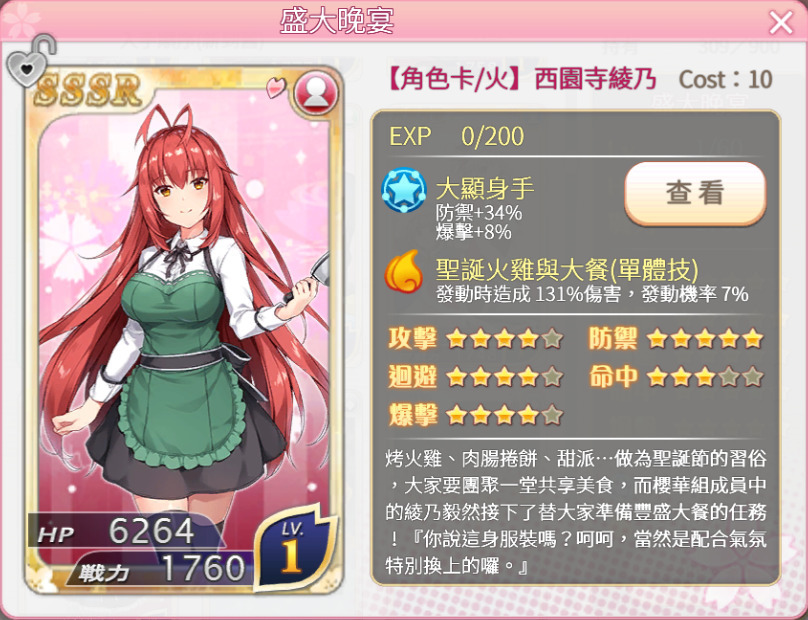808x620 pixels.
Task: Toggle the heart lock icon on card
Action: [x=30, y=62]
